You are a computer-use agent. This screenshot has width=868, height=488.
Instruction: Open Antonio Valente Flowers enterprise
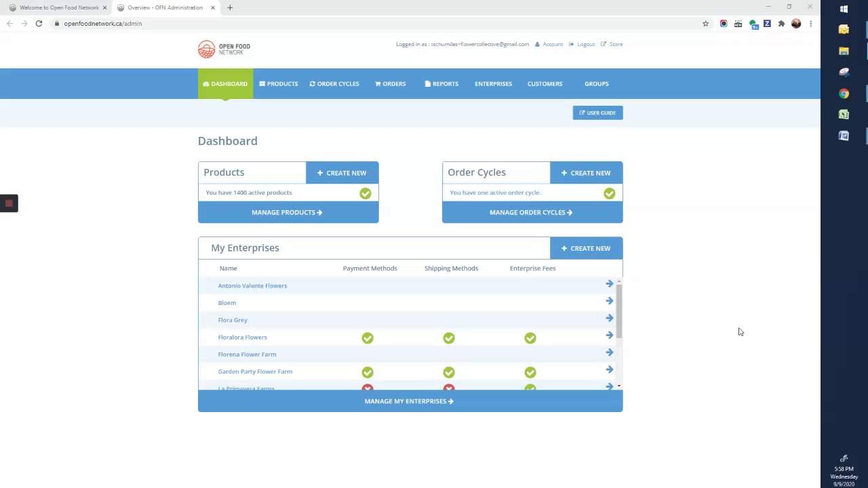(252, 285)
